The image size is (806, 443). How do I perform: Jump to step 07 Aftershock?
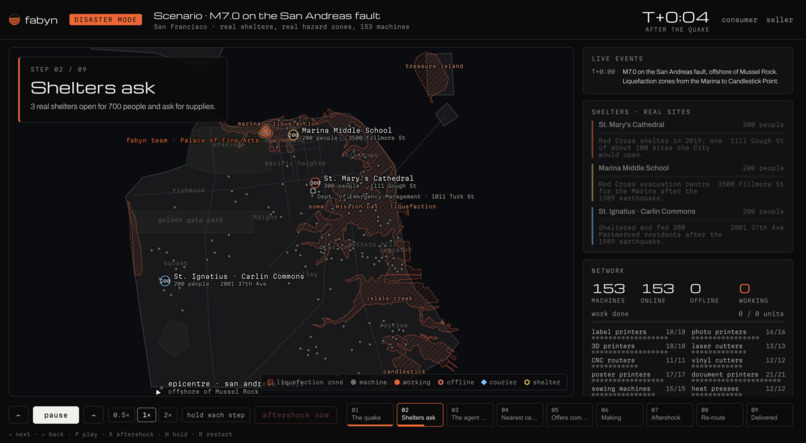(x=669, y=414)
